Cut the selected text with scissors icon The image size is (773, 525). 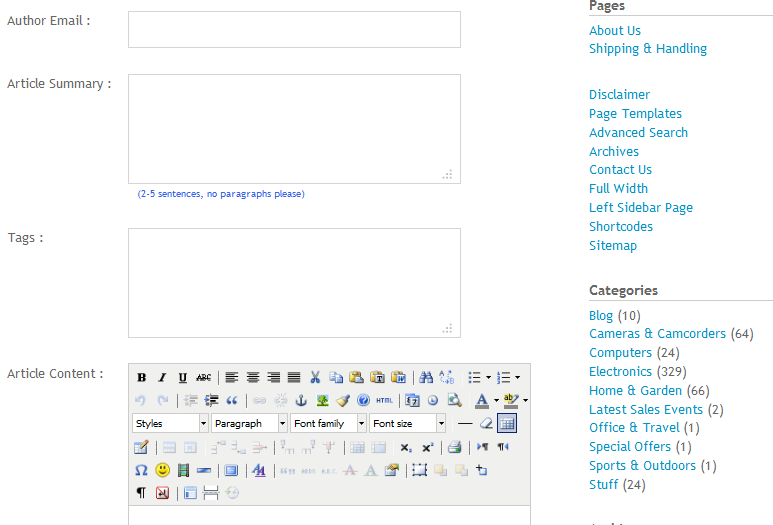coord(315,378)
